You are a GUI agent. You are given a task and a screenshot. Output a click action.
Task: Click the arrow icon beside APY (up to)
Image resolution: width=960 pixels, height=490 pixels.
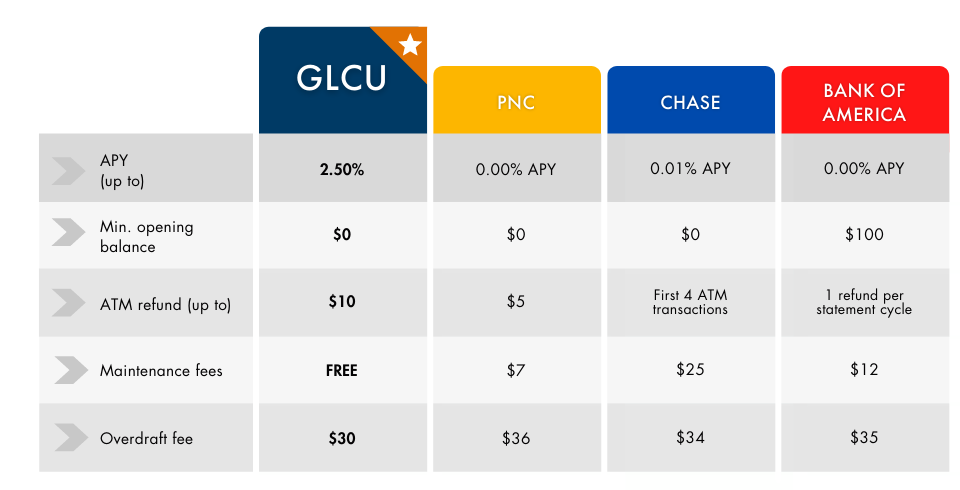click(69, 170)
